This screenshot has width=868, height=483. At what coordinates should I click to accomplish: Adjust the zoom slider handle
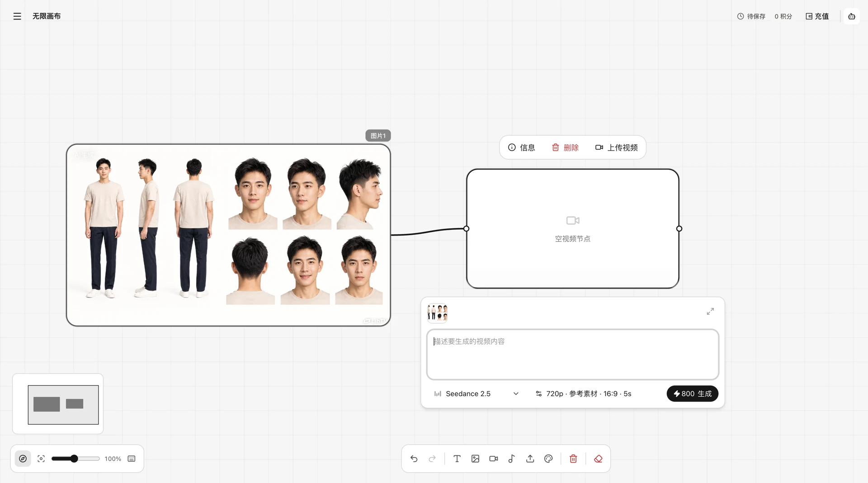click(x=74, y=459)
